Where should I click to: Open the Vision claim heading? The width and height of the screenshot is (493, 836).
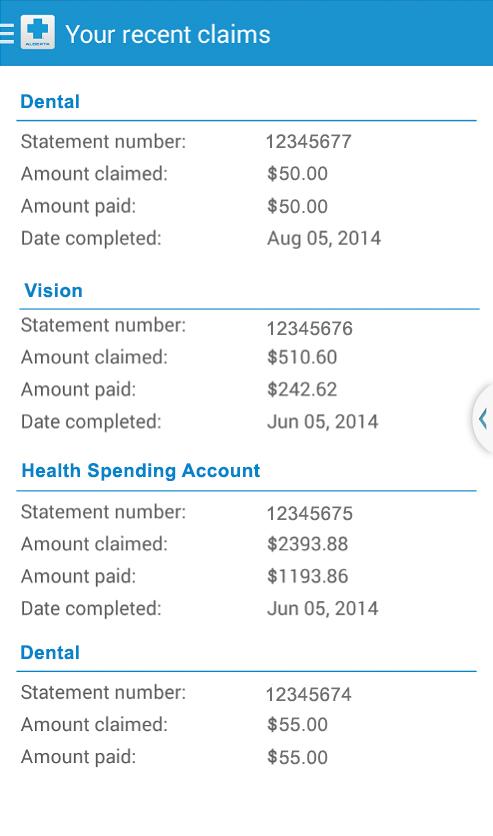pyautogui.click(x=53, y=291)
